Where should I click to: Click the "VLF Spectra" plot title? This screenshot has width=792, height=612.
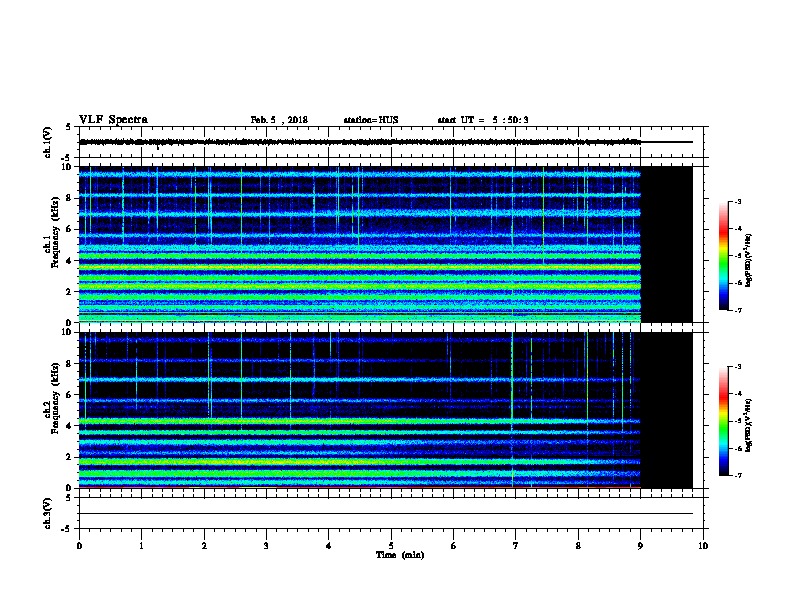[x=113, y=120]
